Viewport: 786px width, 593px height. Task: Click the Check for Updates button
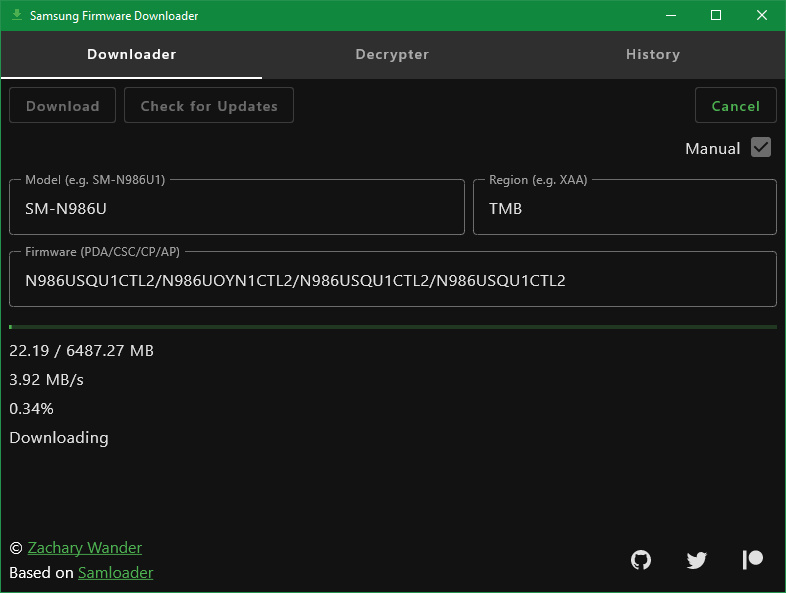point(209,106)
